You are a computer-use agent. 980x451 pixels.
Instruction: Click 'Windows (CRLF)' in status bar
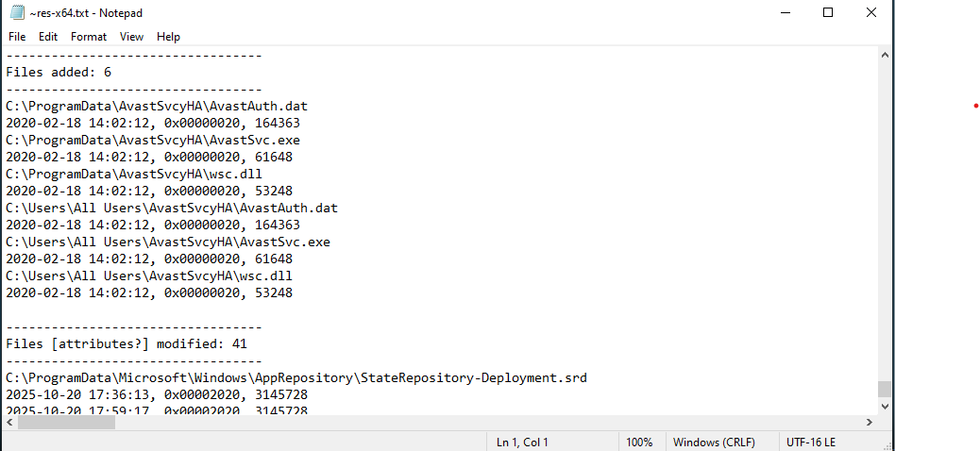click(x=714, y=443)
